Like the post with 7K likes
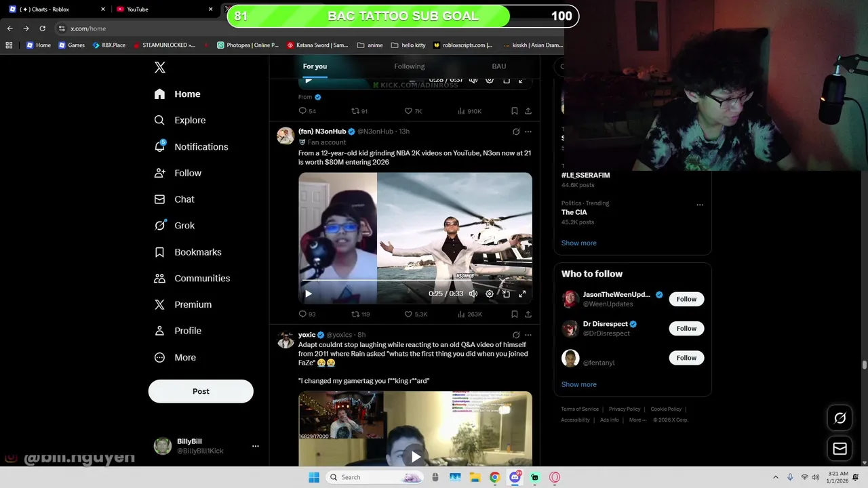 pos(413,111)
